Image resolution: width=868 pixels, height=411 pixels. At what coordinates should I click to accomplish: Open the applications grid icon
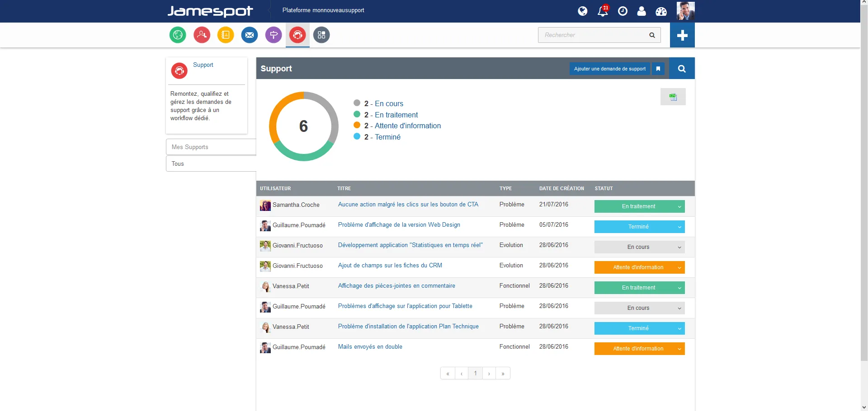pyautogui.click(x=321, y=35)
